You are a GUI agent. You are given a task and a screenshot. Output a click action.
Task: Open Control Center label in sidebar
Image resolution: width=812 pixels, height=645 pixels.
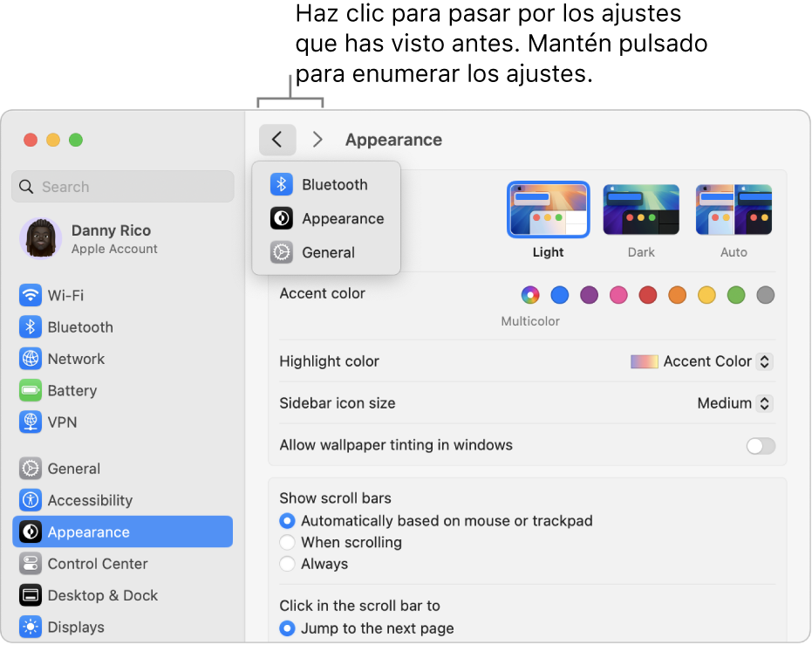click(98, 564)
